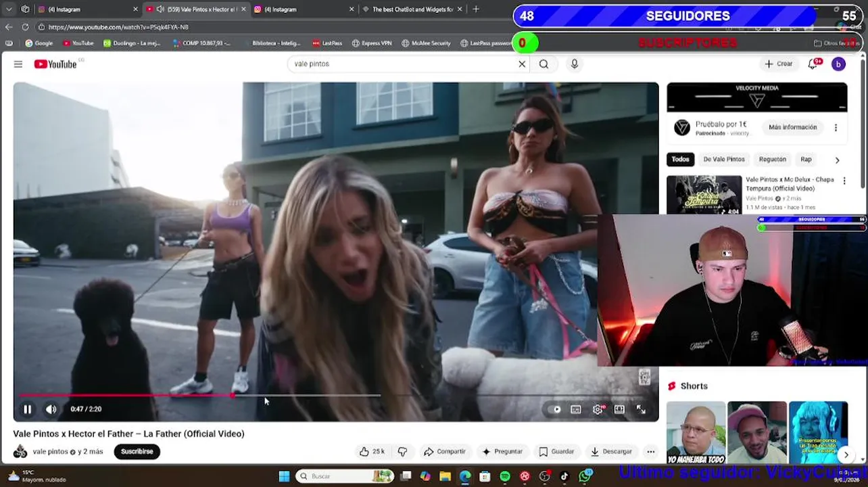Open the YouTube hamburger guide menu
This screenshot has height=487, width=868.
point(18,64)
